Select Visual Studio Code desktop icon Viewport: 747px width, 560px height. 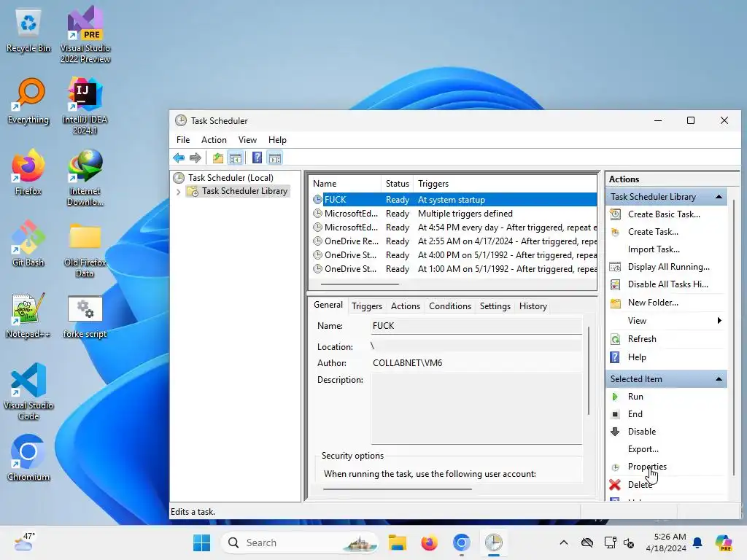28,392
